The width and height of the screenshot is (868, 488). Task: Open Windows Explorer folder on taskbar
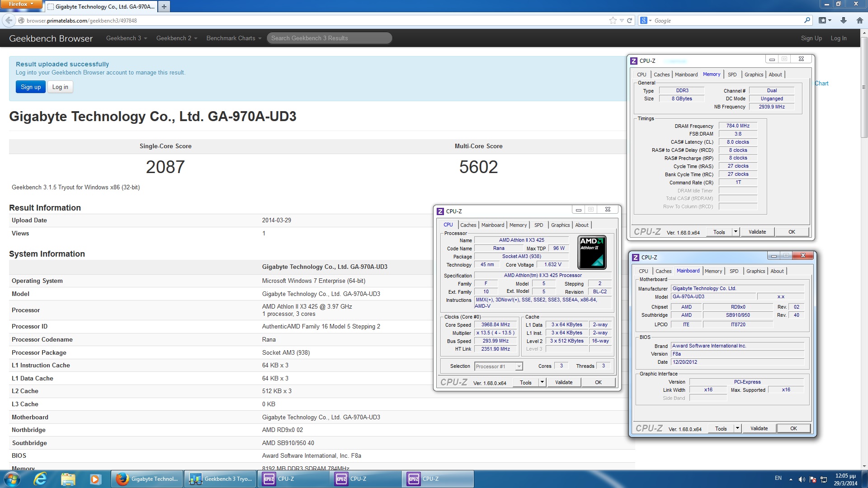coord(68,479)
